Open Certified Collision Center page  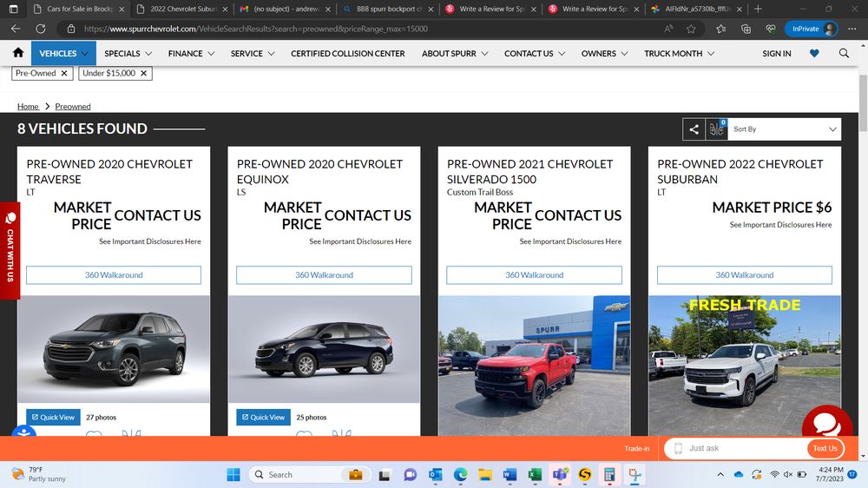(348, 53)
